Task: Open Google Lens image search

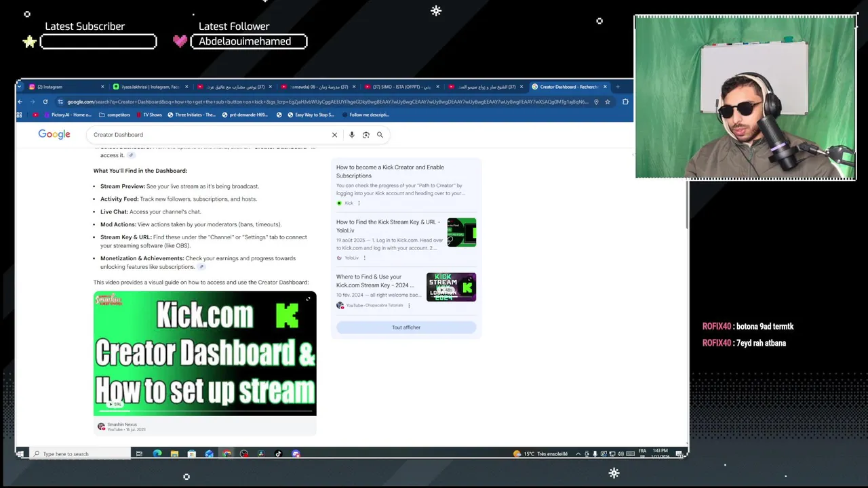Action: [x=366, y=135]
